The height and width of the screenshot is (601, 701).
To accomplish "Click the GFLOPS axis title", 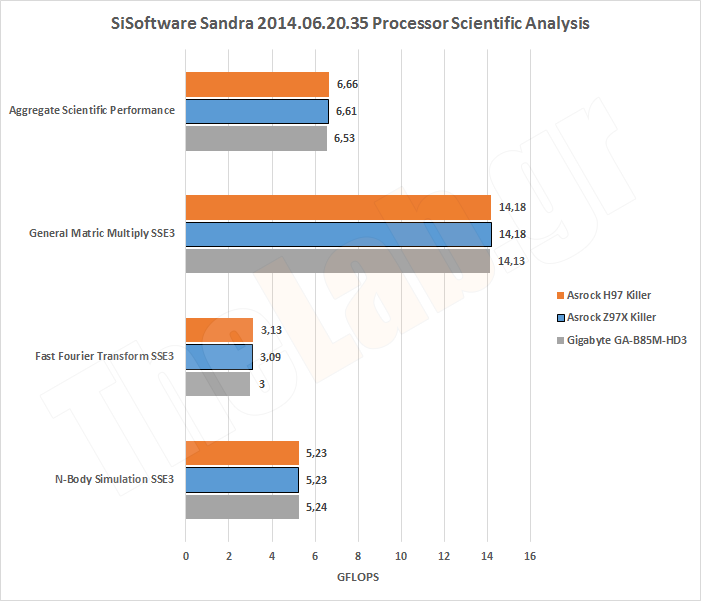I will pyautogui.click(x=357, y=577).
